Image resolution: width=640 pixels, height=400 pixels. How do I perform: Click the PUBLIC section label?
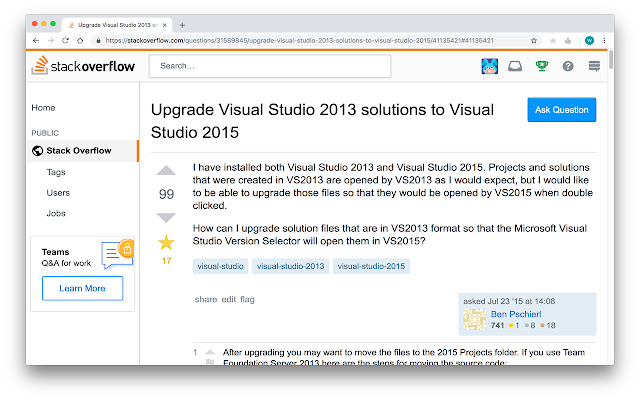45,133
